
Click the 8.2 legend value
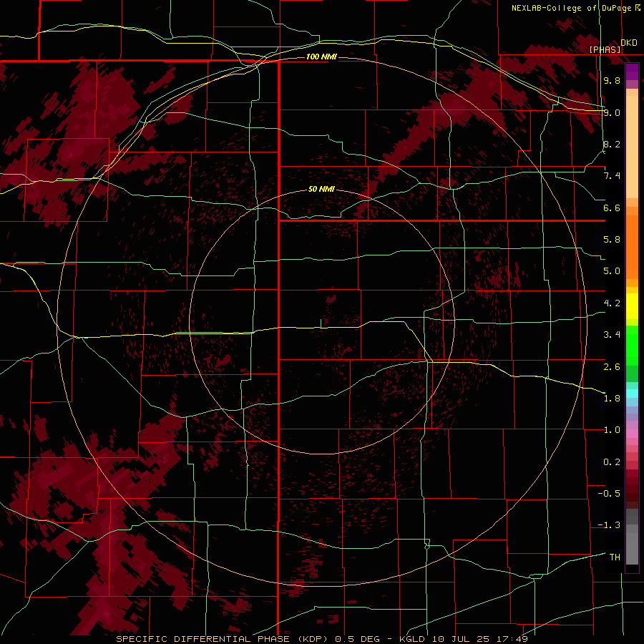coord(612,144)
